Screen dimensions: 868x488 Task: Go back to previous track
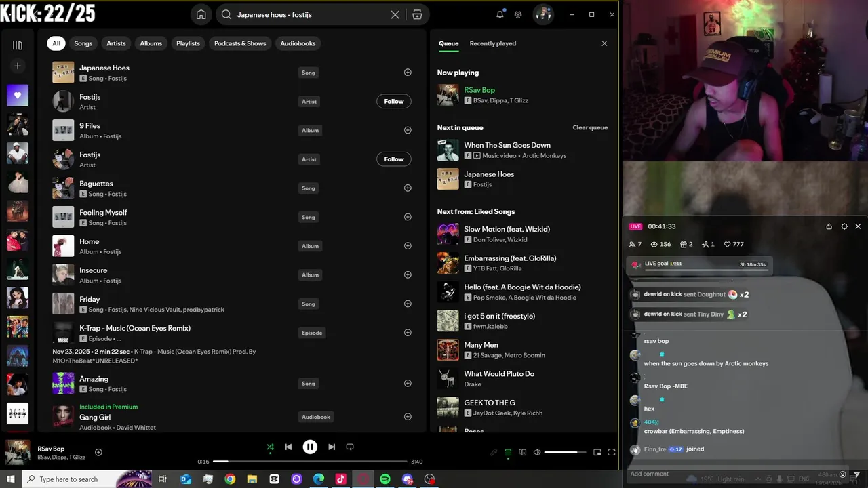[x=288, y=447]
